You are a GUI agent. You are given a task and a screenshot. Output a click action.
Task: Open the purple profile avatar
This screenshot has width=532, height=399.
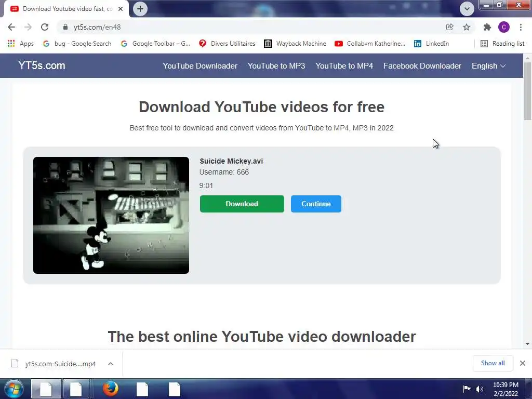[504, 27]
